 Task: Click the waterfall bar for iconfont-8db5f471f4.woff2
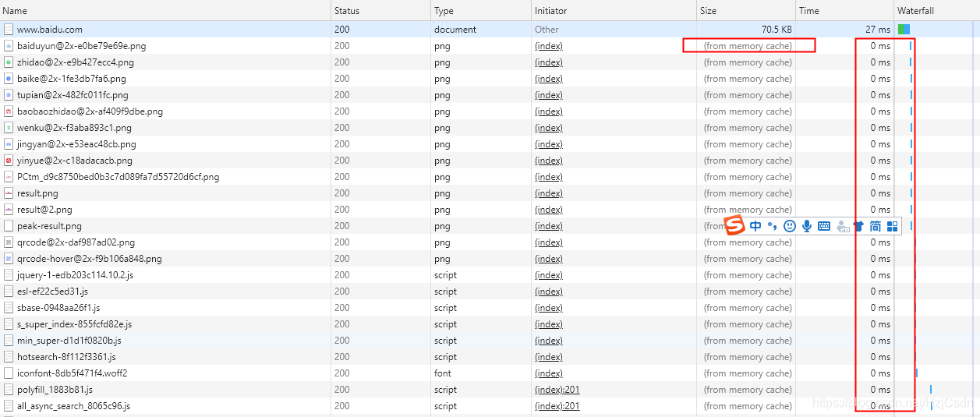917,373
